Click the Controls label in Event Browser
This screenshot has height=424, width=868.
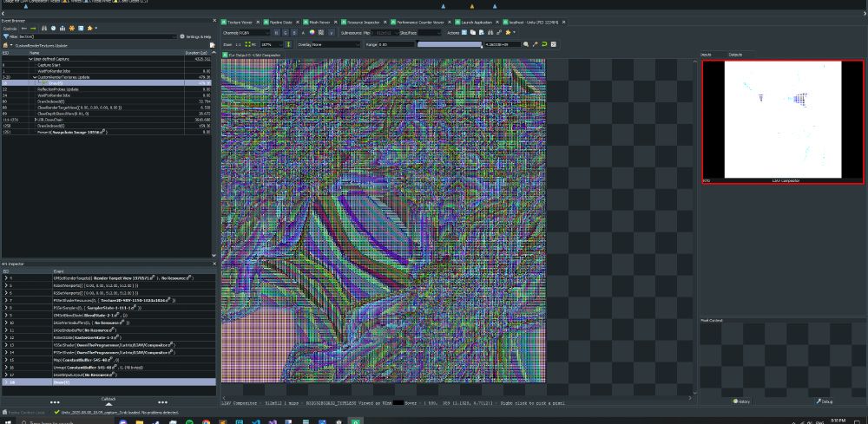coord(10,29)
